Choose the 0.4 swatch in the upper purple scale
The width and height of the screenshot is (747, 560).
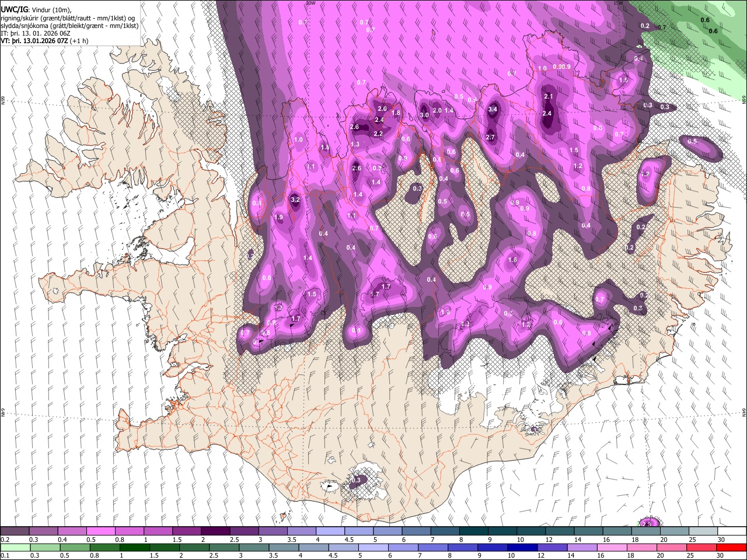click(x=72, y=531)
